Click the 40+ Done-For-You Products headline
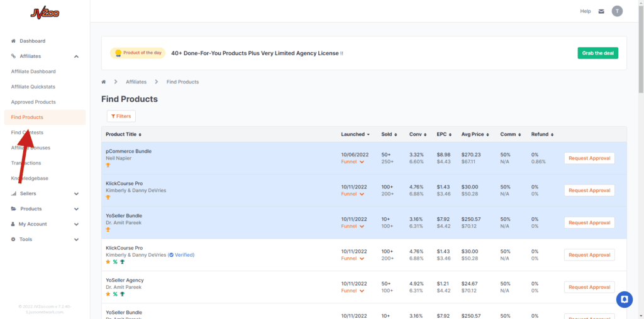 (x=257, y=53)
